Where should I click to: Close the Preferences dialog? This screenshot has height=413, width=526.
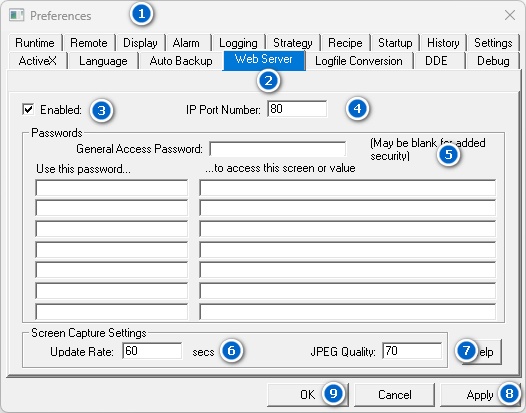(x=510, y=15)
